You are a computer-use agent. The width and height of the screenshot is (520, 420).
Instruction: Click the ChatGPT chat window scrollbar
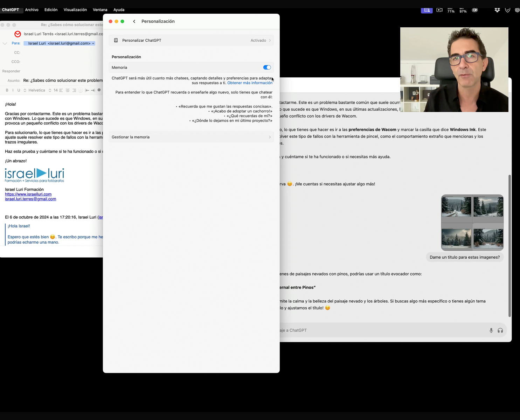(x=509, y=246)
